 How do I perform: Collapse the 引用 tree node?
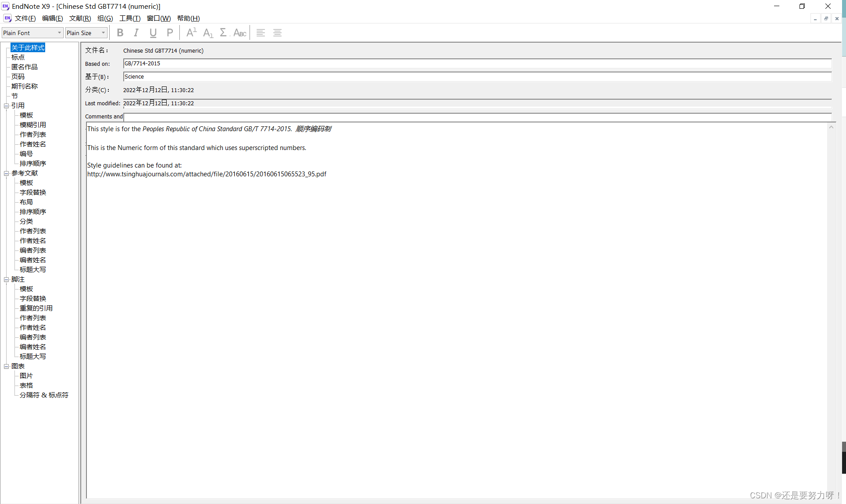pos(7,106)
